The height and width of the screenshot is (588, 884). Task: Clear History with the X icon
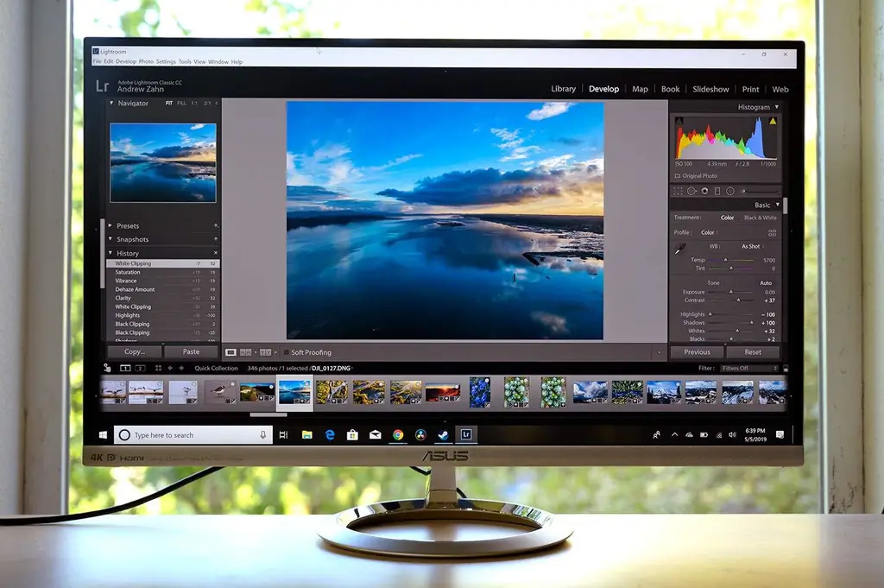(x=216, y=253)
